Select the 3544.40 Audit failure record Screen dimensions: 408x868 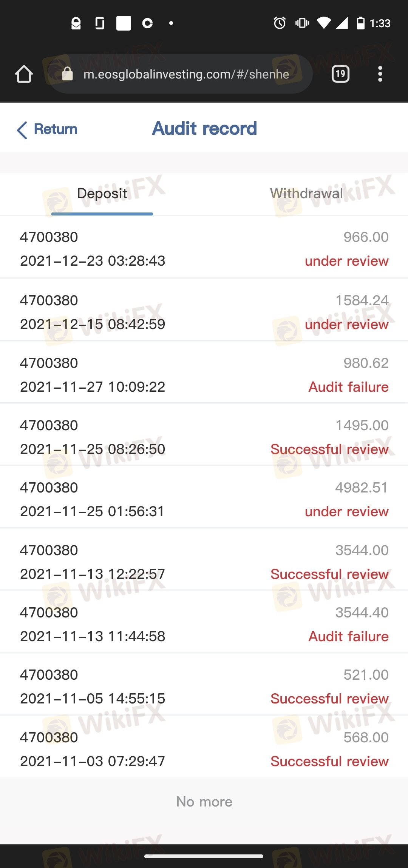(x=204, y=624)
